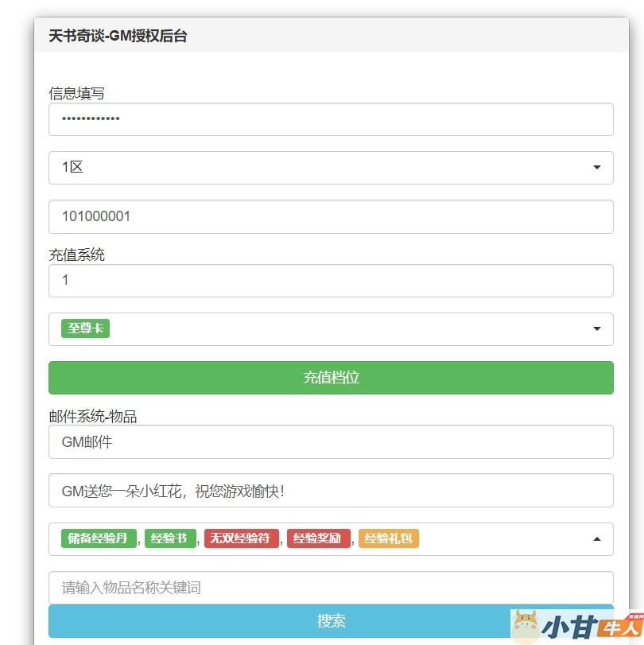Click the mail content field with GM送您一朵小红花
Image resolution: width=644 pixels, height=645 pixels.
(x=331, y=491)
